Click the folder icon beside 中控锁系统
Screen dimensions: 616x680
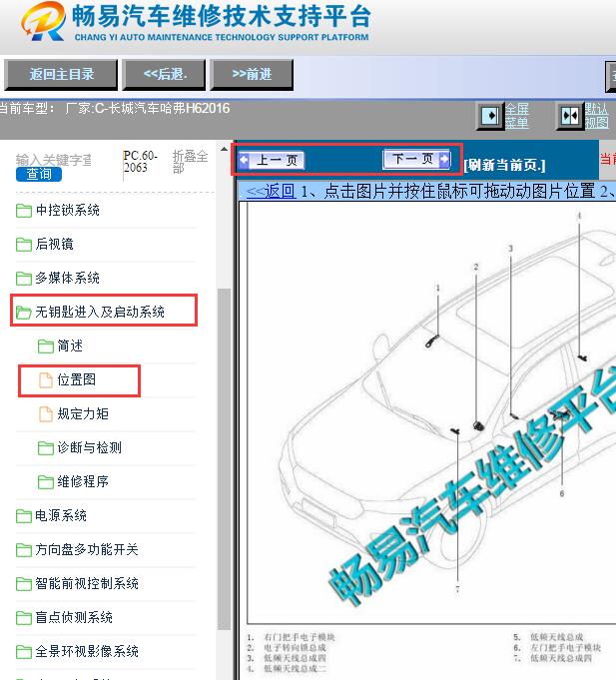coord(23,211)
